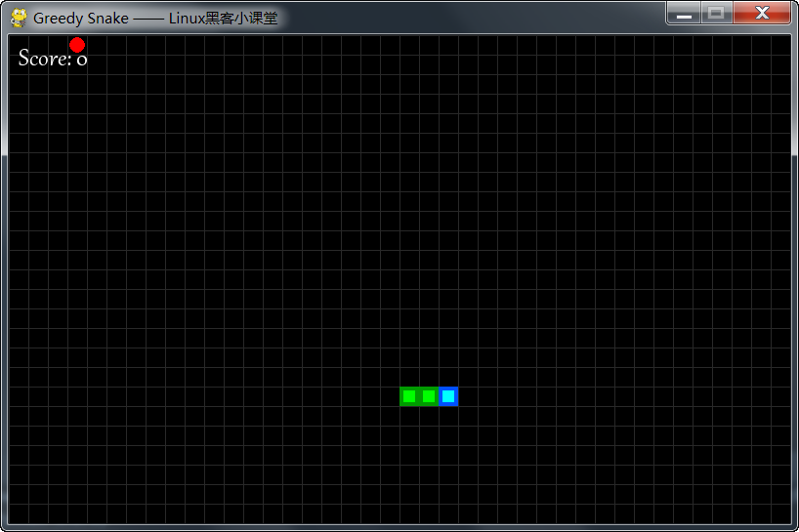Click empty title bar area beside the title
The height and width of the screenshot is (532, 799).
coord(469,18)
